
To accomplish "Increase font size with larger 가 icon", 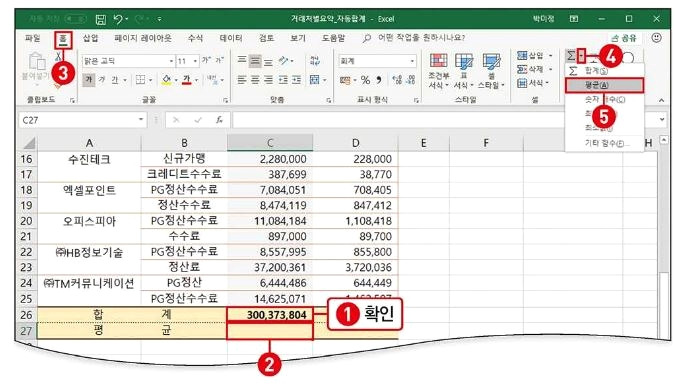I will coord(207,60).
